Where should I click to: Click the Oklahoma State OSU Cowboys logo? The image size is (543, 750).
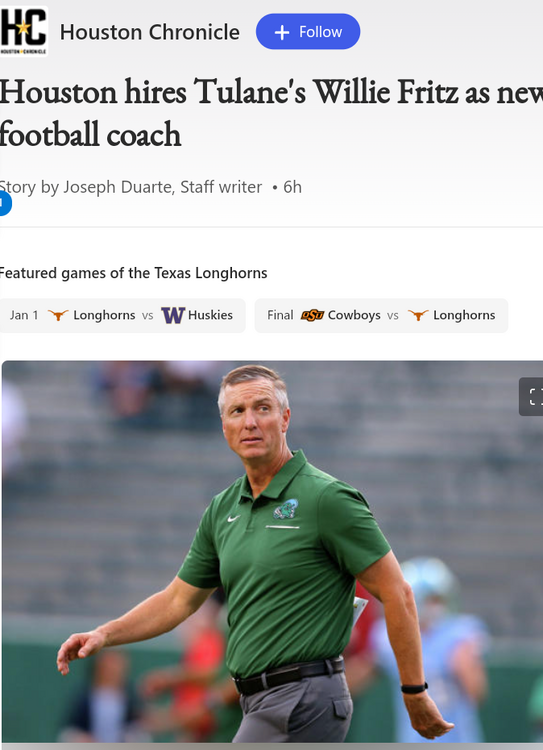312,315
